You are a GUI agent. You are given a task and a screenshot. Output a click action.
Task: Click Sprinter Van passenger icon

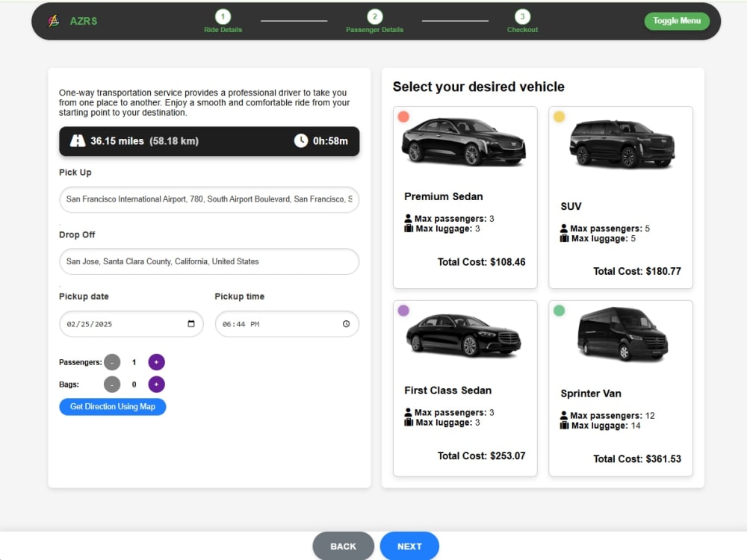coord(563,415)
